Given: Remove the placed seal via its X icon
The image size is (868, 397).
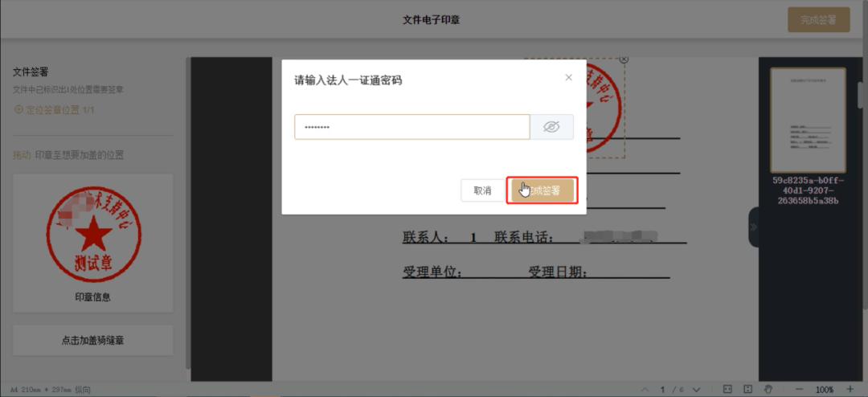Looking at the screenshot, I should 624,59.
